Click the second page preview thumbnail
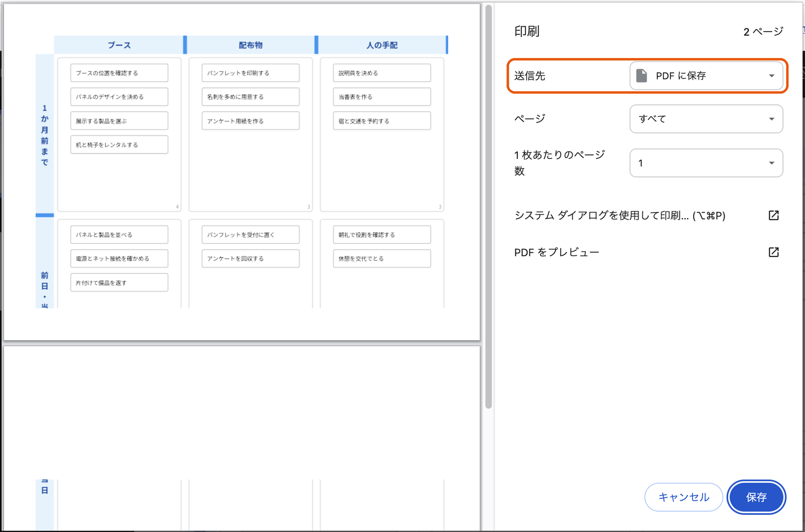Viewport: 805px width, 532px height. click(x=242, y=439)
